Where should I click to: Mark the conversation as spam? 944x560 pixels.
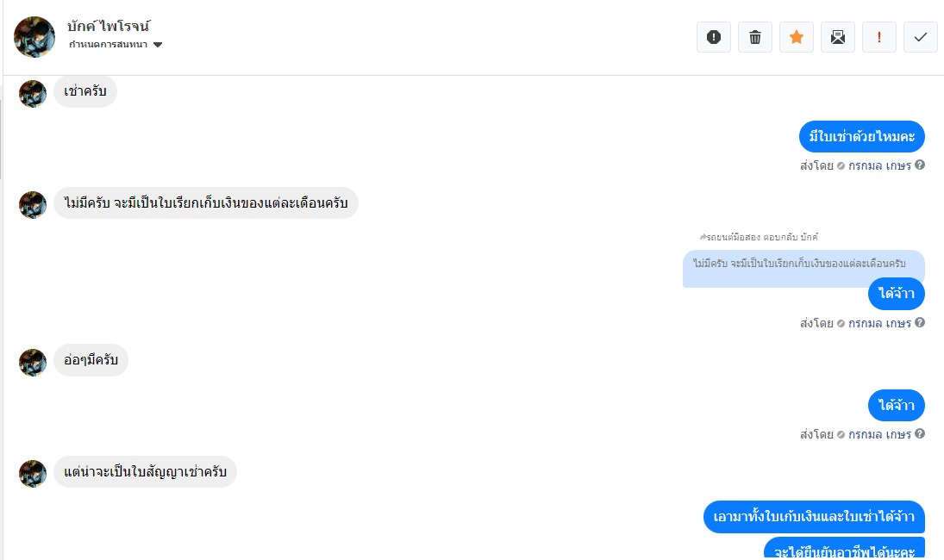[x=714, y=37]
